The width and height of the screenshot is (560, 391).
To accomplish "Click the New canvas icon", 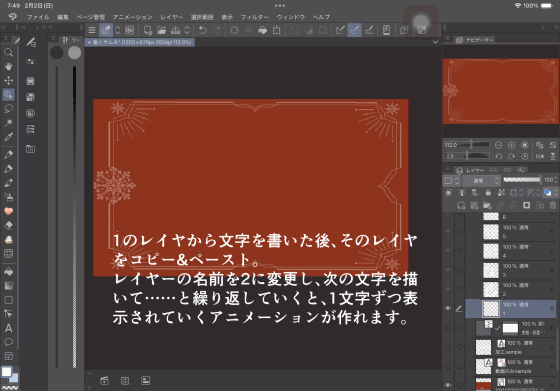I will (x=148, y=30).
